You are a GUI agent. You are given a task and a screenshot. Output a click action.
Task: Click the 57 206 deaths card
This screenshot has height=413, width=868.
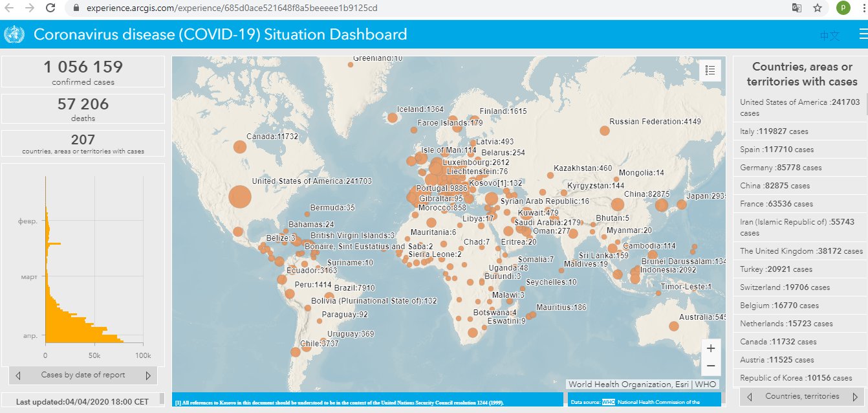[x=83, y=109]
